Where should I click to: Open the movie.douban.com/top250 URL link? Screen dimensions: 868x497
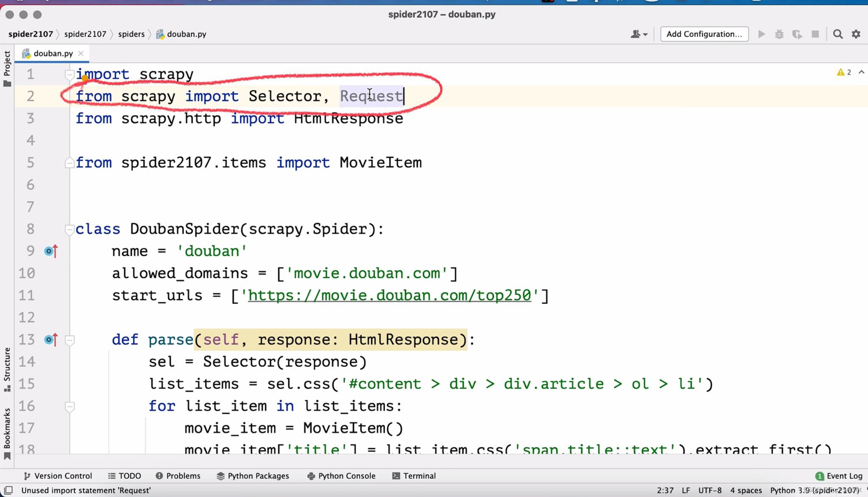point(389,296)
